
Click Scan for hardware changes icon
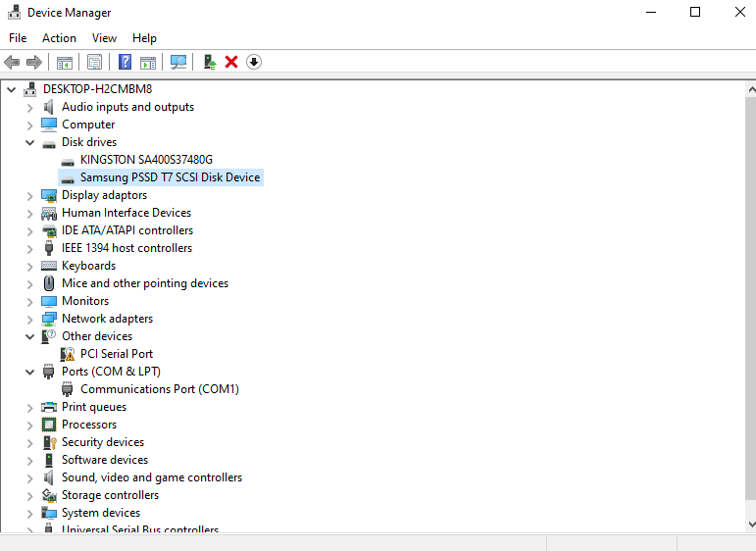pos(178,62)
